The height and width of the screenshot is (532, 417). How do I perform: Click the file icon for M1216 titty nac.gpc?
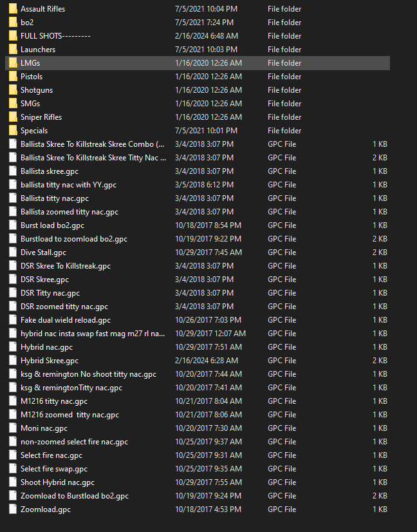[x=13, y=401]
